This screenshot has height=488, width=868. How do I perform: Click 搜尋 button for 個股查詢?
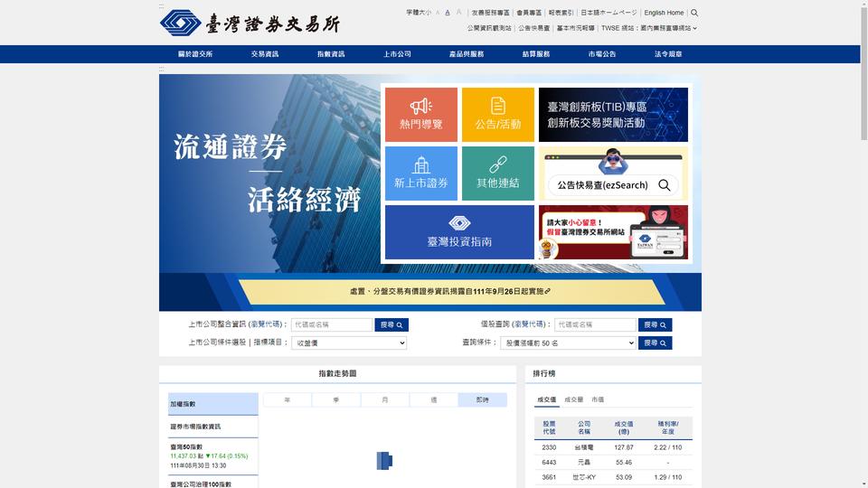pos(655,324)
